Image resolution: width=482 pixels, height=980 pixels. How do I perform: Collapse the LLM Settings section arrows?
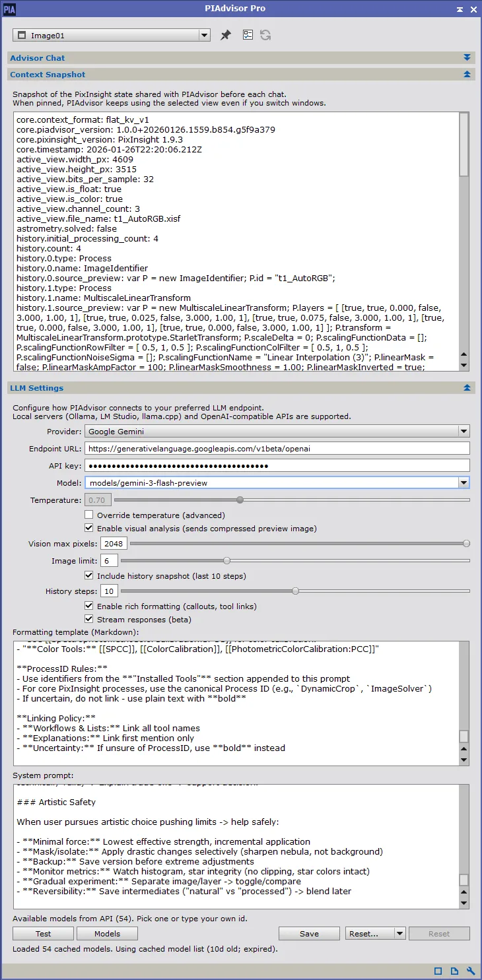pos(467,388)
